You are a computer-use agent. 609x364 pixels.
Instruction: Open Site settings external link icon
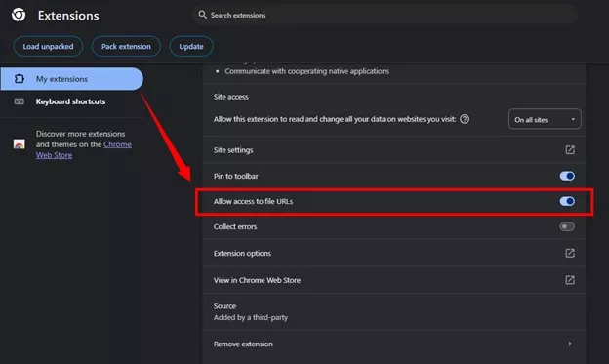tap(570, 150)
